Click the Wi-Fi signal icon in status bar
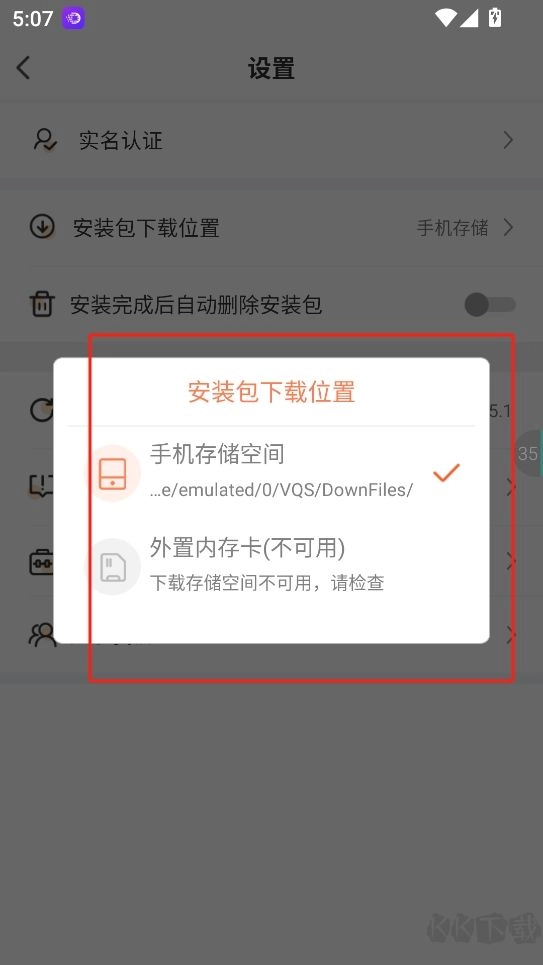543x965 pixels. tap(444, 18)
